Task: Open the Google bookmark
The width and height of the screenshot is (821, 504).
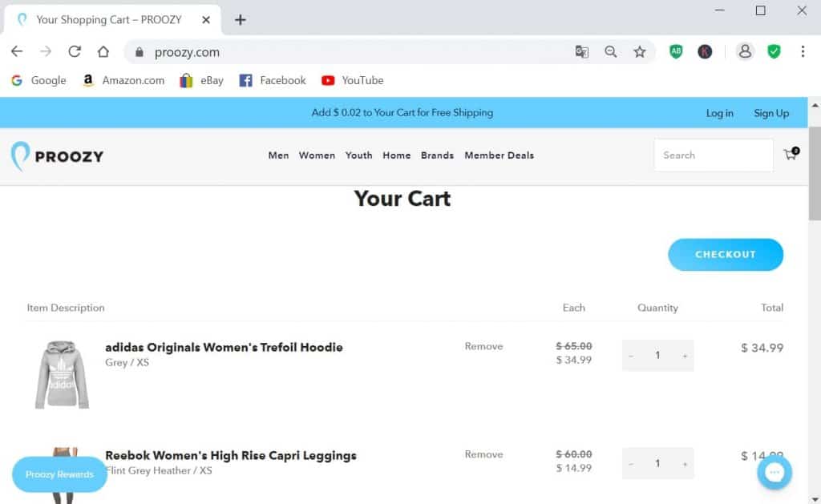Action: pos(38,81)
